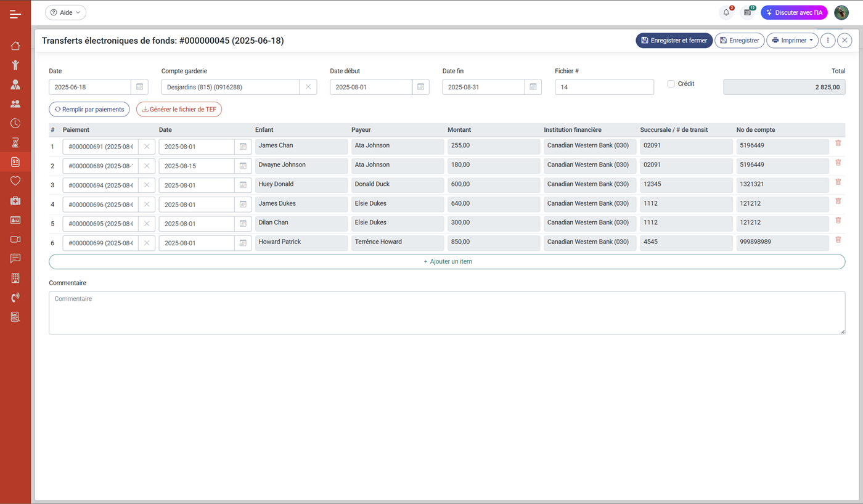Open the three-dot more options menu
Viewport: 863px width, 504px height.
[x=828, y=41]
